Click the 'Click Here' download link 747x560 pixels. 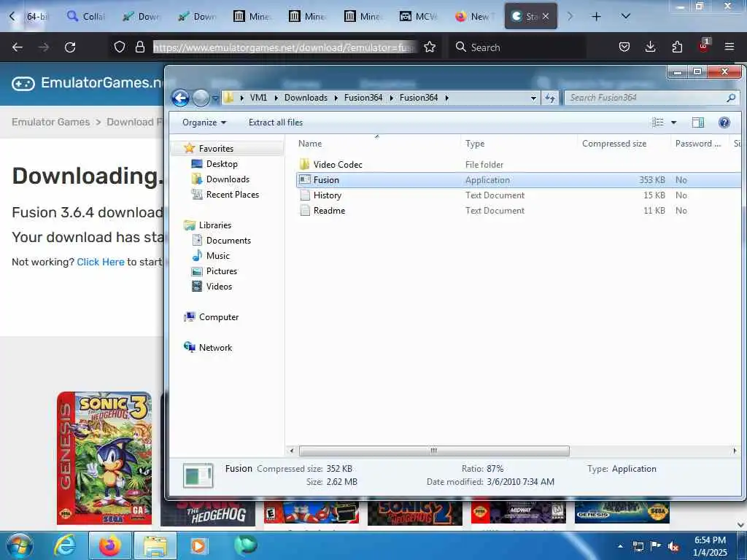click(101, 262)
